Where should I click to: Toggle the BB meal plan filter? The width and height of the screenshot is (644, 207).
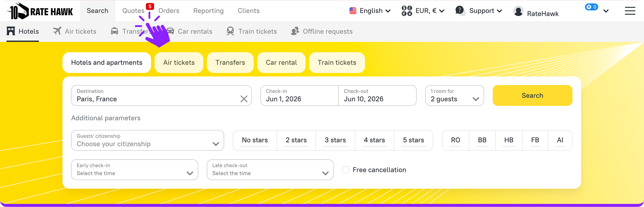(482, 140)
